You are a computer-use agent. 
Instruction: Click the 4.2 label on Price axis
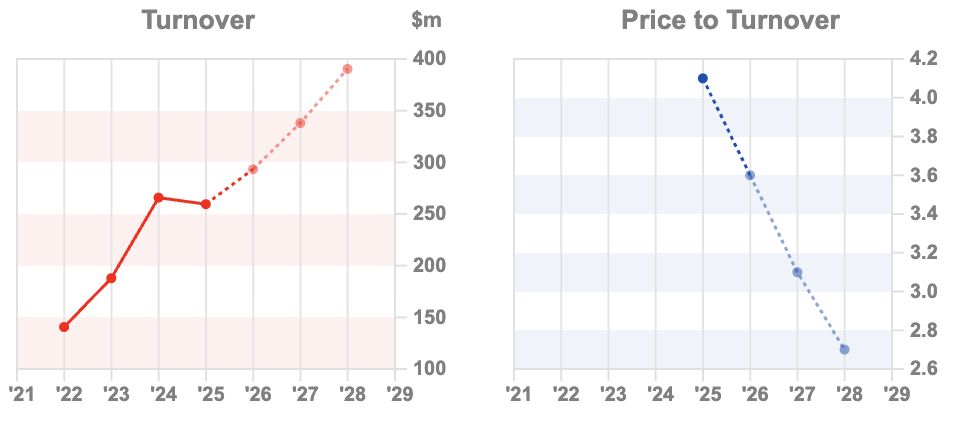click(x=923, y=59)
